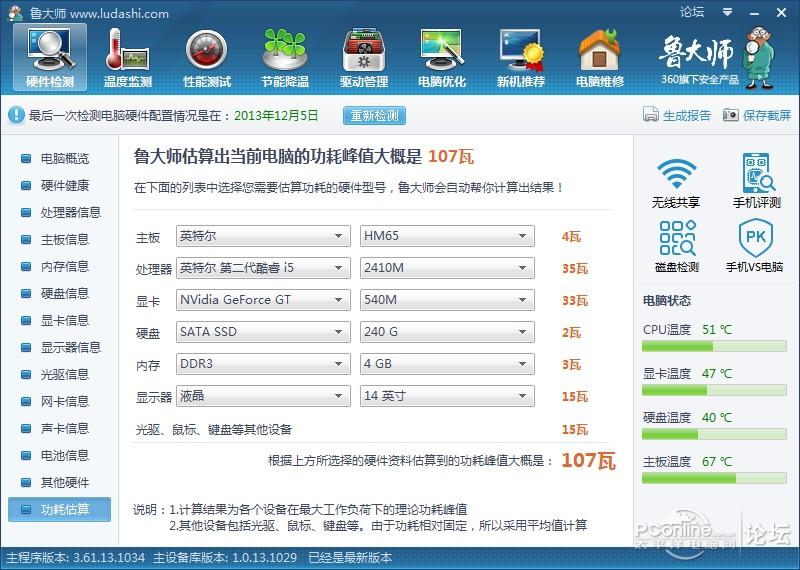This screenshot has height=570, width=800.
Task: Open 论坛 forum link in title bar
Action: coord(692,12)
